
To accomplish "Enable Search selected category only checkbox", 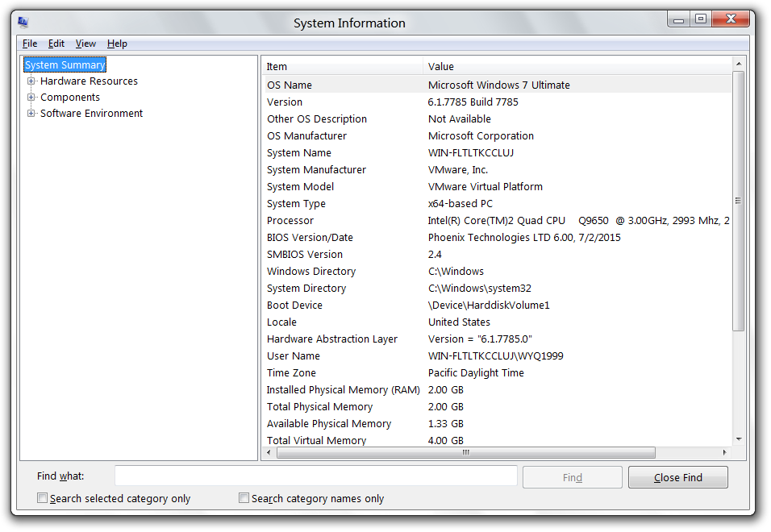I will tap(43, 498).
